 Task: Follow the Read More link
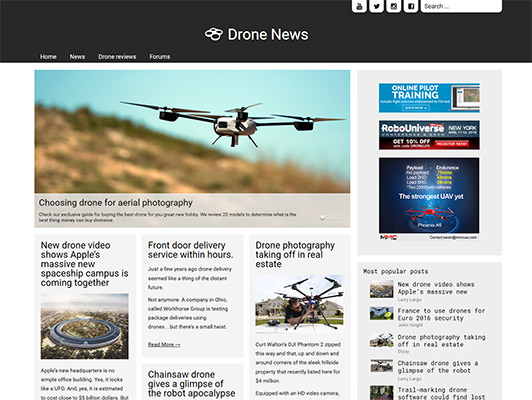[x=164, y=344]
